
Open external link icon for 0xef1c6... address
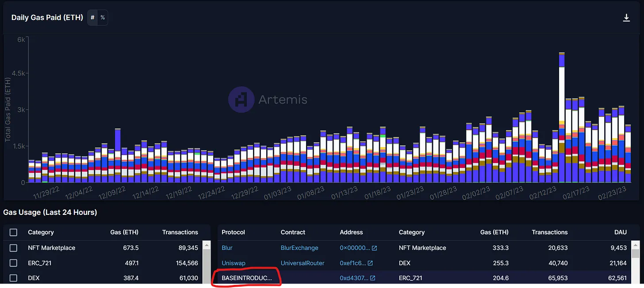click(370, 263)
